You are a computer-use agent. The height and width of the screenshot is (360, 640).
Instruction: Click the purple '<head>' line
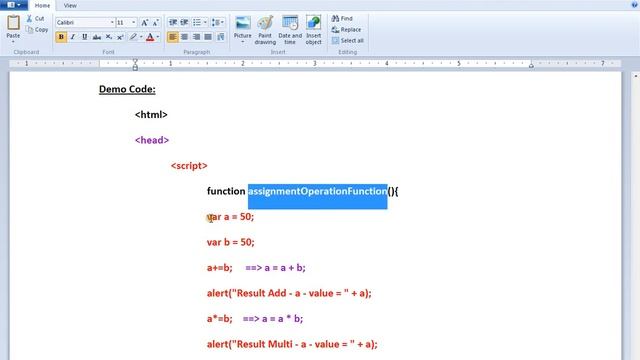tap(152, 140)
